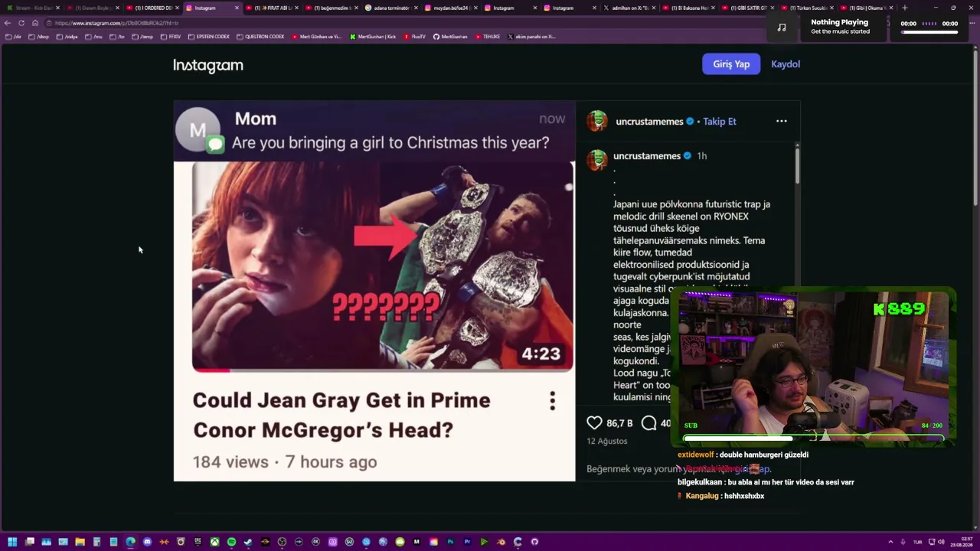Open Spotify from the taskbar
Screen dimensions: 980x551
point(231,542)
